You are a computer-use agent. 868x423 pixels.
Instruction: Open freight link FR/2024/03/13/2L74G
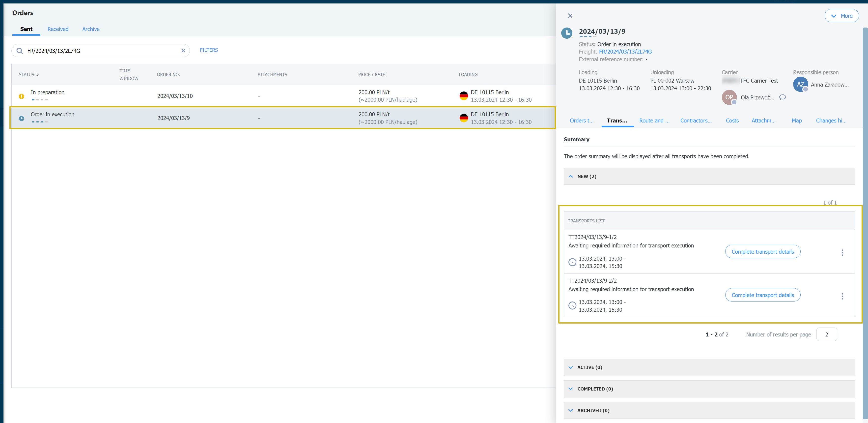[625, 52]
